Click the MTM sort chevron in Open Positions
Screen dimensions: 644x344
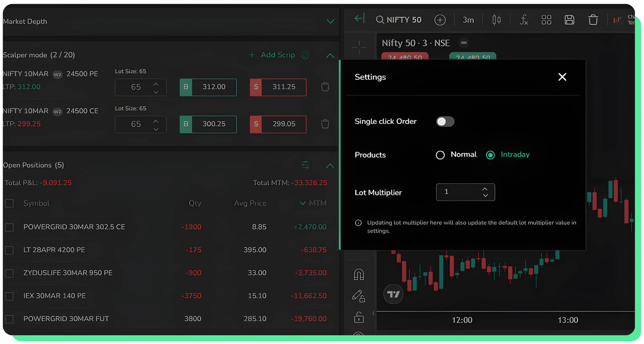coord(303,203)
